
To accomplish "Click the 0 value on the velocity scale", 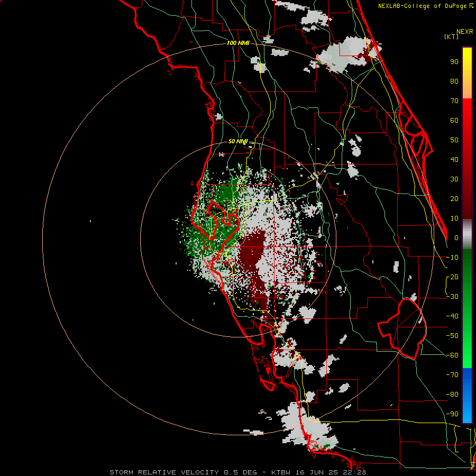I will click(456, 238).
